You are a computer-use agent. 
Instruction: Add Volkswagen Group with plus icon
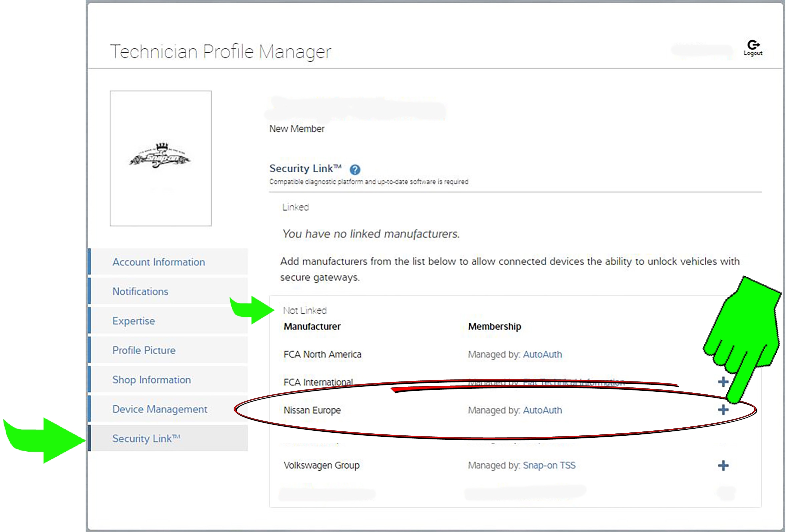[x=723, y=465]
